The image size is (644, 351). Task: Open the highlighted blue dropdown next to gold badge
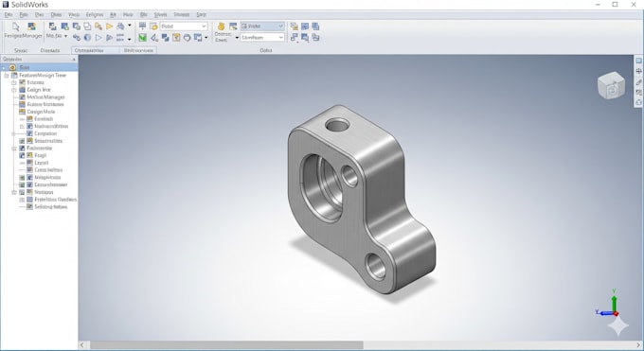[x=262, y=26]
